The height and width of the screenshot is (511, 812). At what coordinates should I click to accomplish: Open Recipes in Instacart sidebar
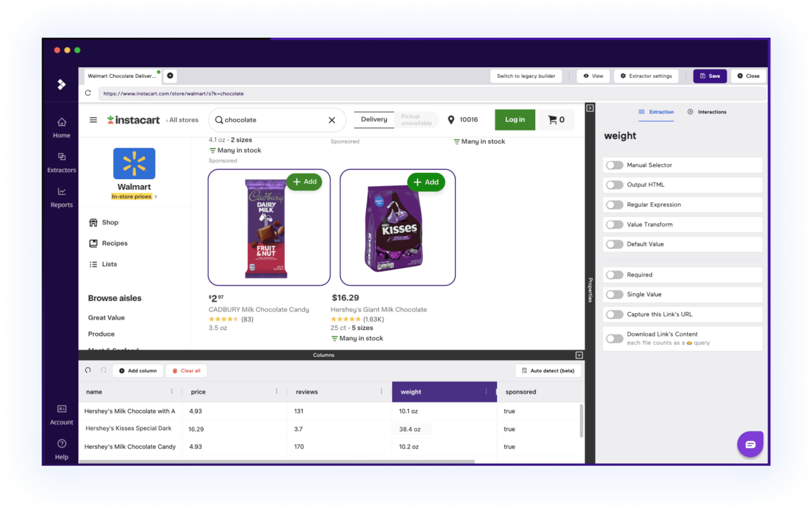(x=108, y=243)
